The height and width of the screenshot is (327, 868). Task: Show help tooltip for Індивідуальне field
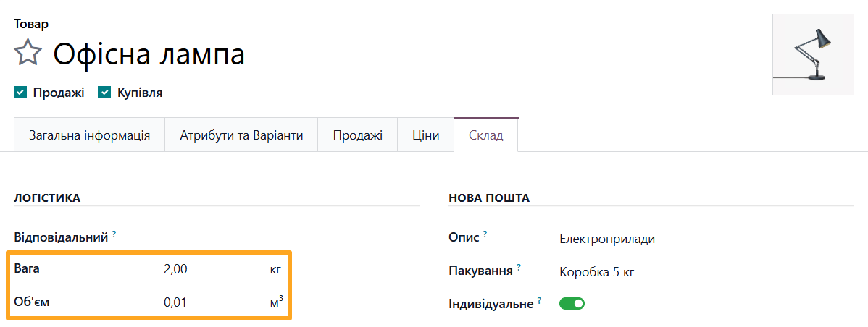tap(539, 300)
